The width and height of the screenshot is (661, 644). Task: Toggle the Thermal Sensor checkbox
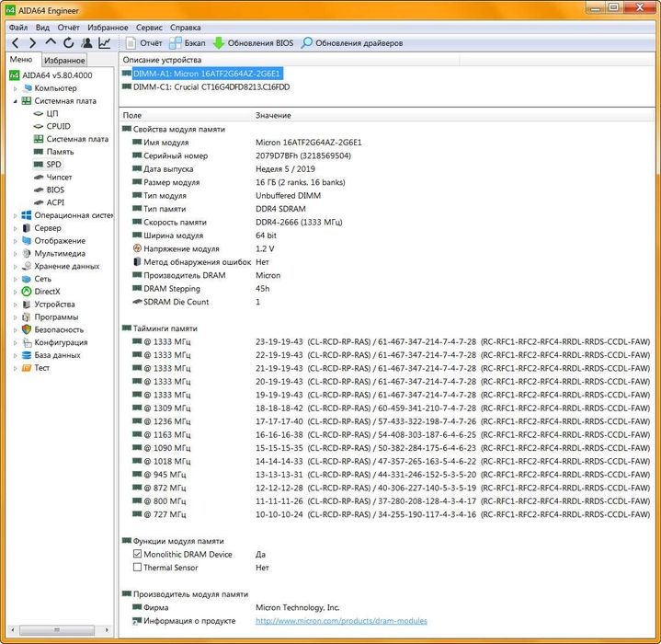137,568
